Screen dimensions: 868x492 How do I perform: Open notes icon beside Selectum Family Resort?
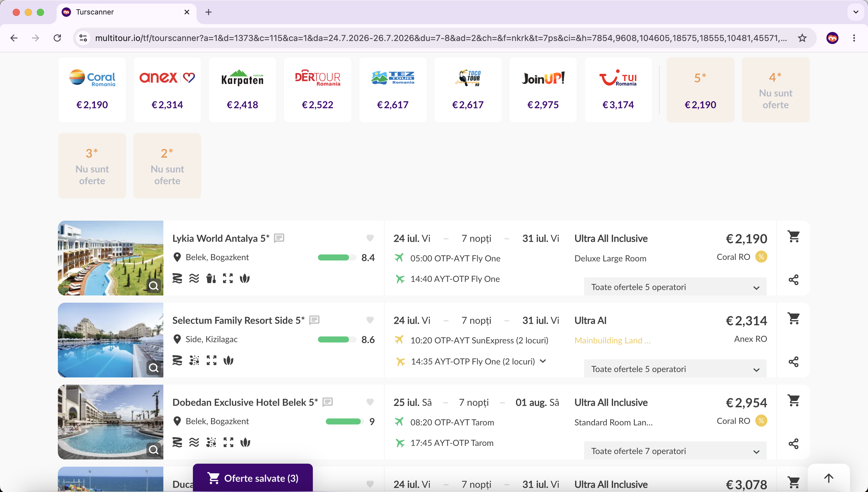pos(314,320)
